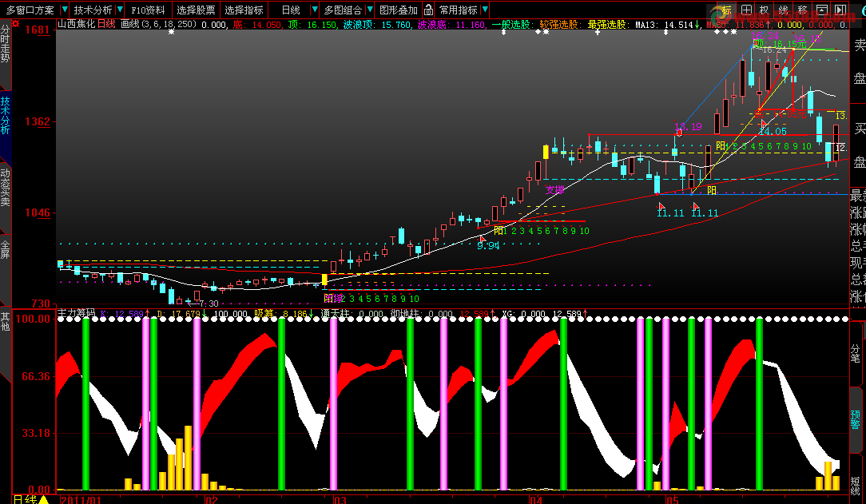
Task: Click the 线 drawing icon
Action: [x=784, y=10]
